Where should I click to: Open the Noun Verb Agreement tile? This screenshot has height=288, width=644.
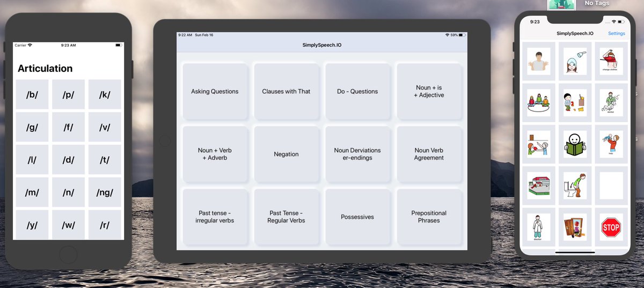click(429, 154)
